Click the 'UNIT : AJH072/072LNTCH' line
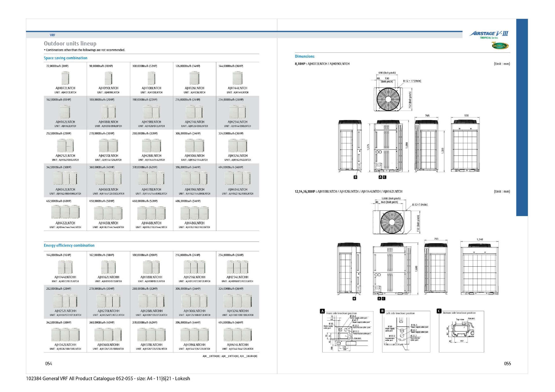The image size is (555, 392). pyautogui.click(x=65, y=281)
